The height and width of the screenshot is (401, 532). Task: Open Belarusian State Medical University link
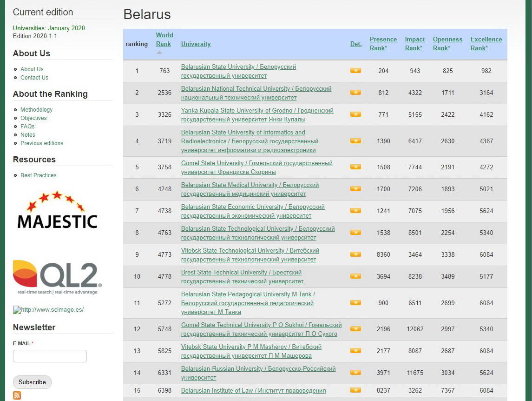pyautogui.click(x=250, y=189)
